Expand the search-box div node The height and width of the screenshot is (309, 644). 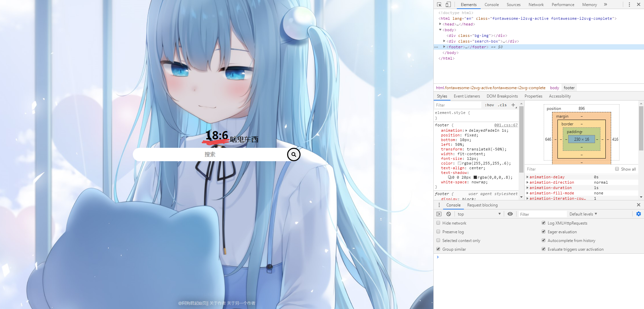pos(444,41)
